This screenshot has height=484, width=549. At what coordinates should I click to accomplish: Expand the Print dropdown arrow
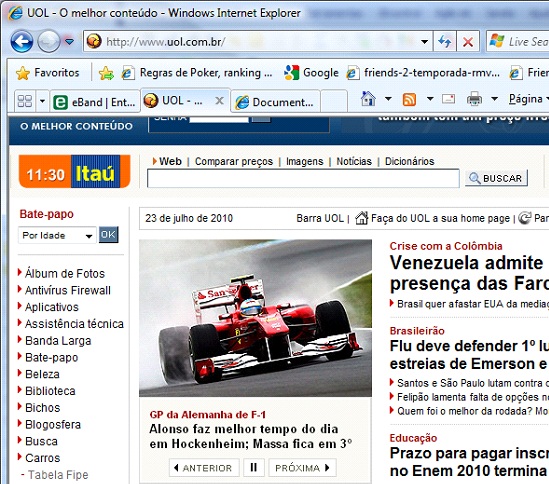[494, 99]
